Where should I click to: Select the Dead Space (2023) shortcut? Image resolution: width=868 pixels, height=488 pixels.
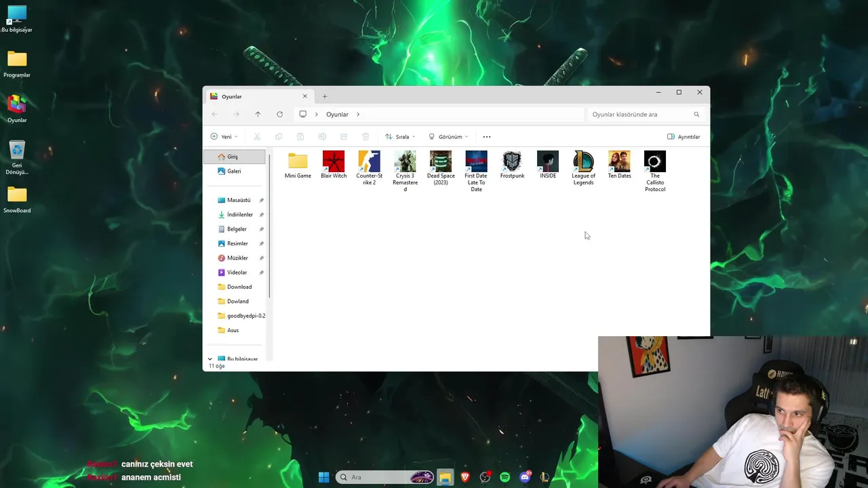click(441, 168)
